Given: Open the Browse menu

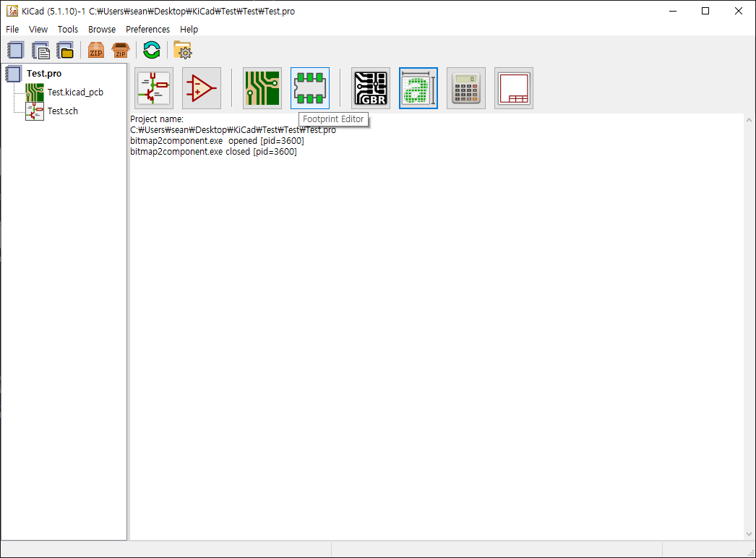Looking at the screenshot, I should point(102,30).
